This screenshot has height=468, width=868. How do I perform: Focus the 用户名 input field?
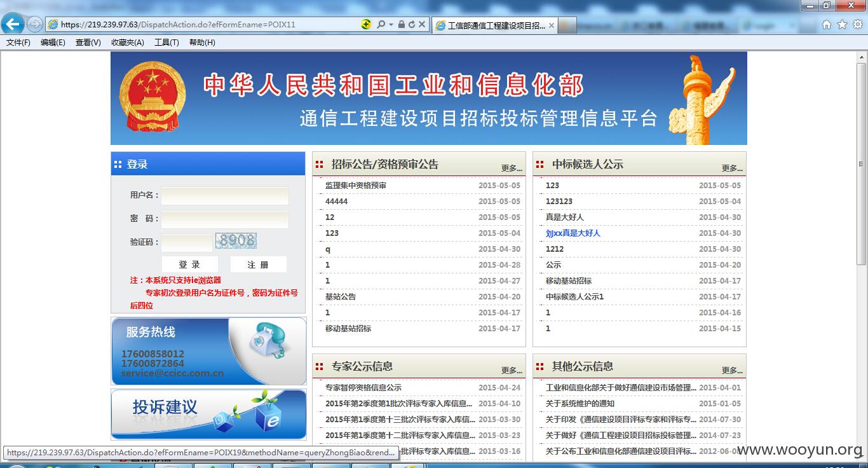pyautogui.click(x=224, y=196)
